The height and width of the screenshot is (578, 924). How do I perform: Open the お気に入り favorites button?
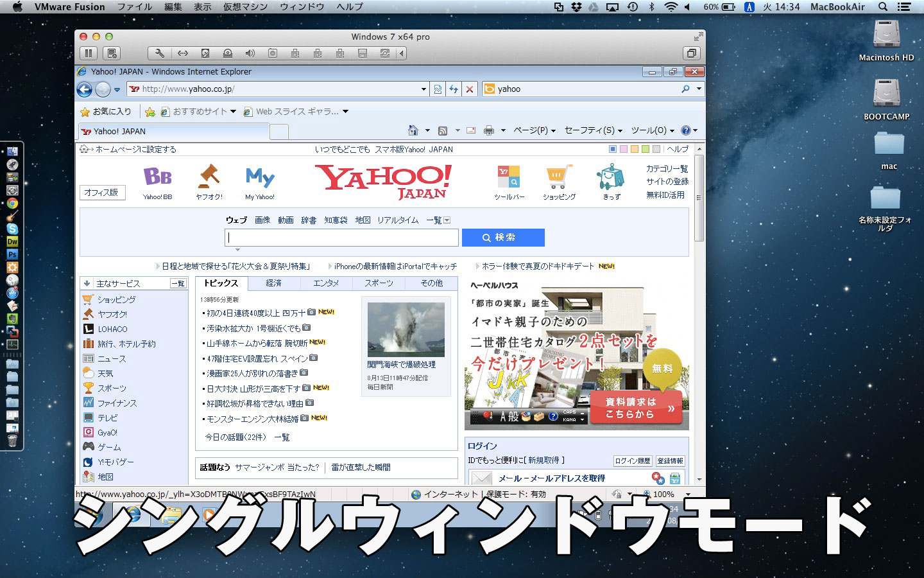click(x=106, y=112)
